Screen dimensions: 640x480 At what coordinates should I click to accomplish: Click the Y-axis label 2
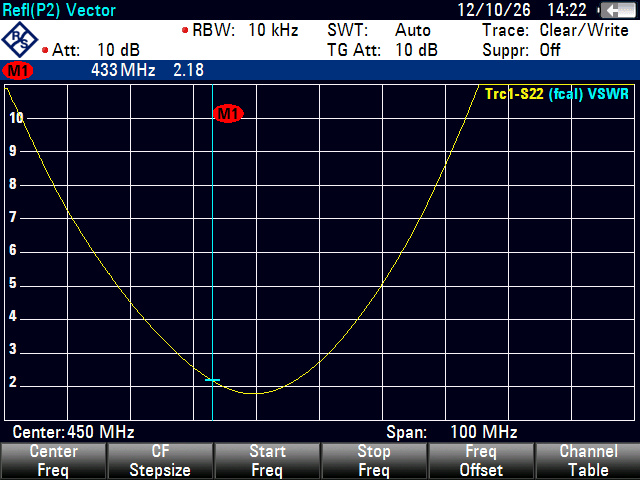pyautogui.click(x=13, y=382)
